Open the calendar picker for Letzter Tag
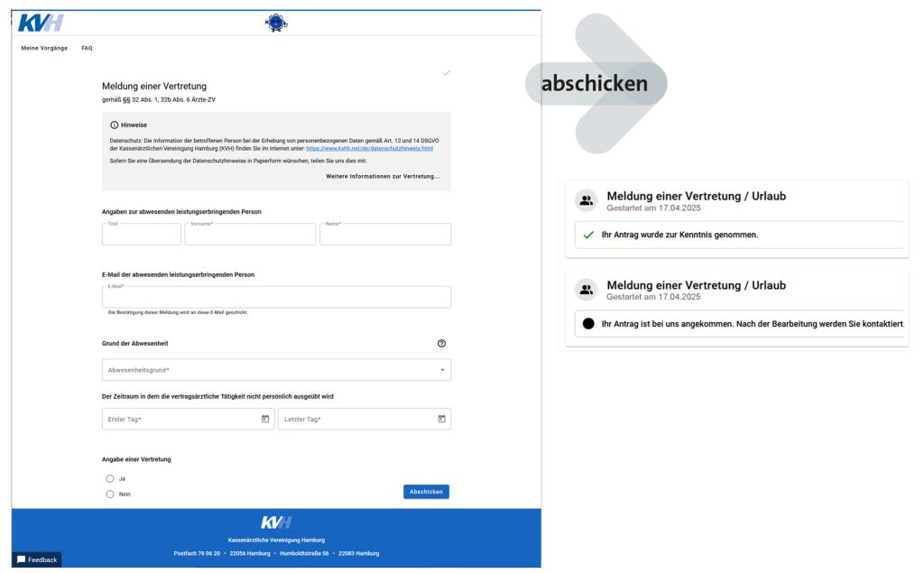 (x=441, y=419)
